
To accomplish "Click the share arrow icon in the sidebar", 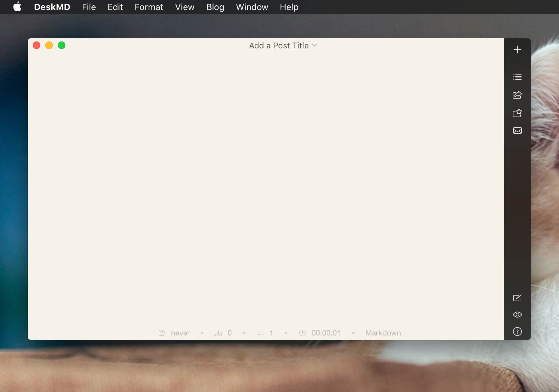I will click(517, 95).
